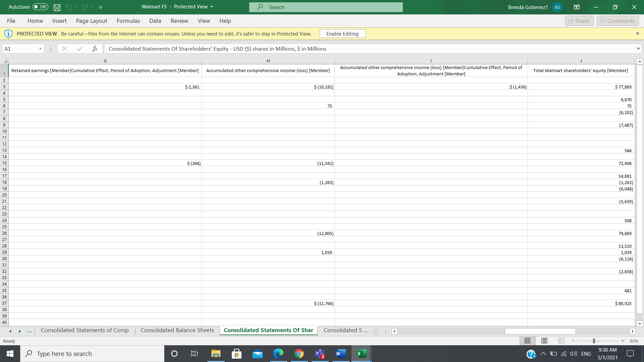Click the Redo icon
The height and width of the screenshot is (362, 644).
[x=85, y=7]
